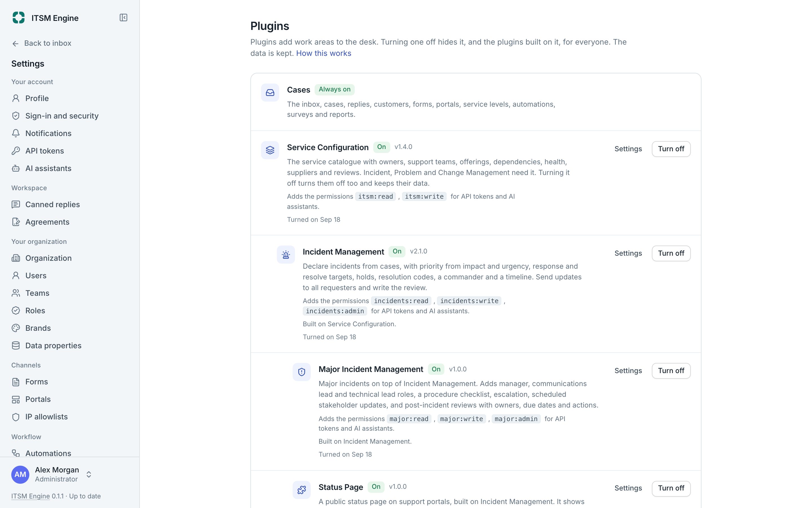The width and height of the screenshot is (812, 508).
Task: Click the Service Configuration layers icon
Action: 270,150
